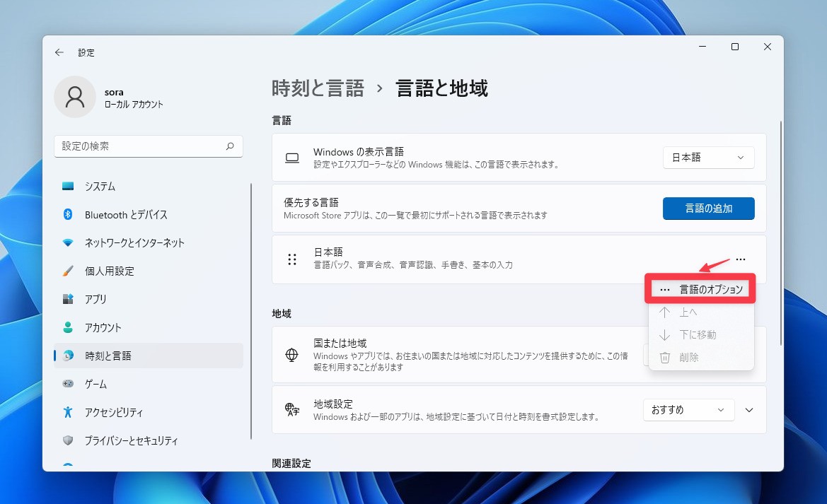827x504 pixels.
Task: Choose 下に移動 in the context menu
Action: coord(700,335)
